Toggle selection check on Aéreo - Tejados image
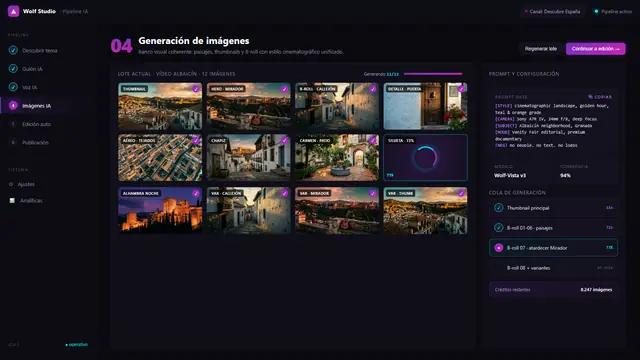This screenshot has height=360, width=640. [x=196, y=140]
